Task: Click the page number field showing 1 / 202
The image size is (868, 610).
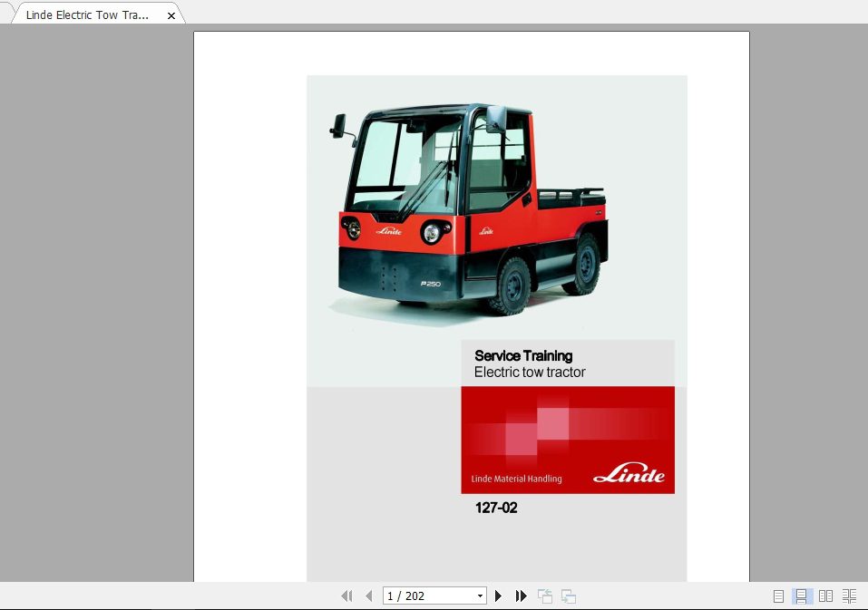Action: pos(428,595)
